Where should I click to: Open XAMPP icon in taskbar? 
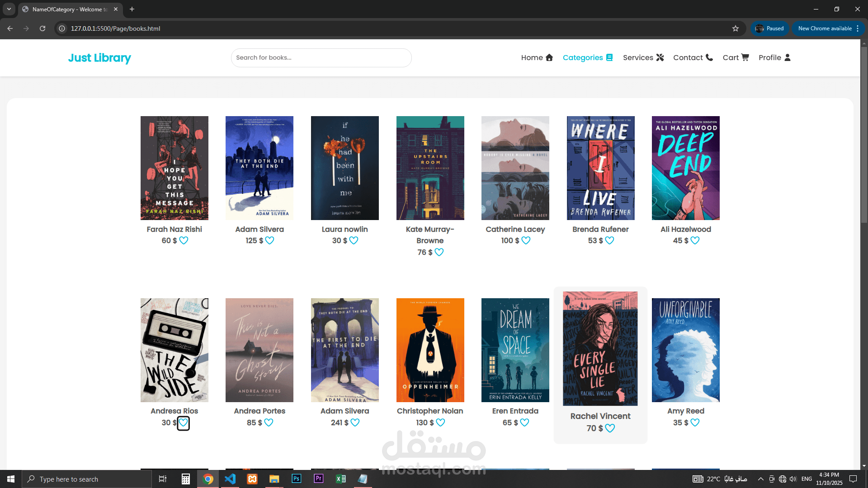click(x=252, y=479)
